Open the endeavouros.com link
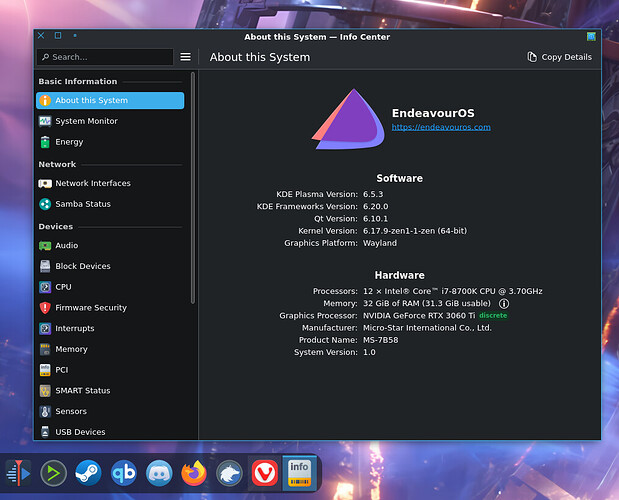Screen dimensions: 619x500 440,127
